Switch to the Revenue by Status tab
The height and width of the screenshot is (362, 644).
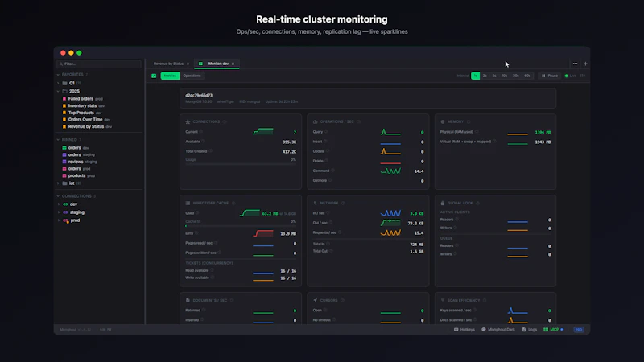168,64
